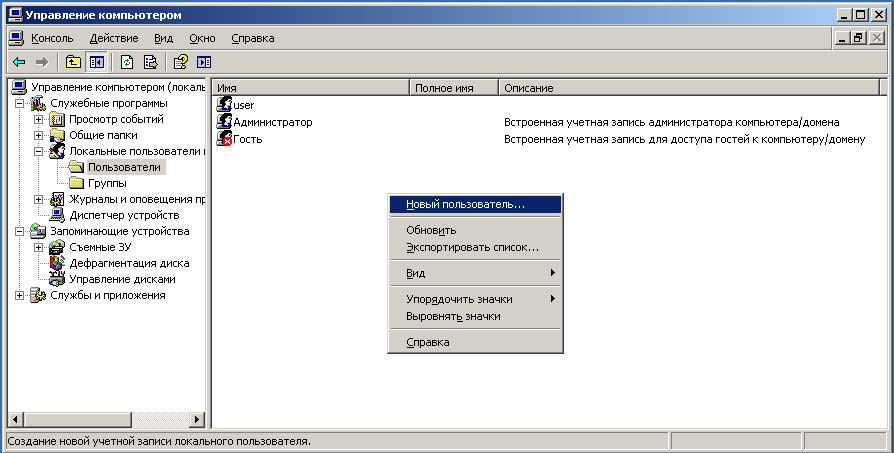This screenshot has height=453, width=894.
Task: Click the Up one level toolbar icon
Action: pos(73,62)
